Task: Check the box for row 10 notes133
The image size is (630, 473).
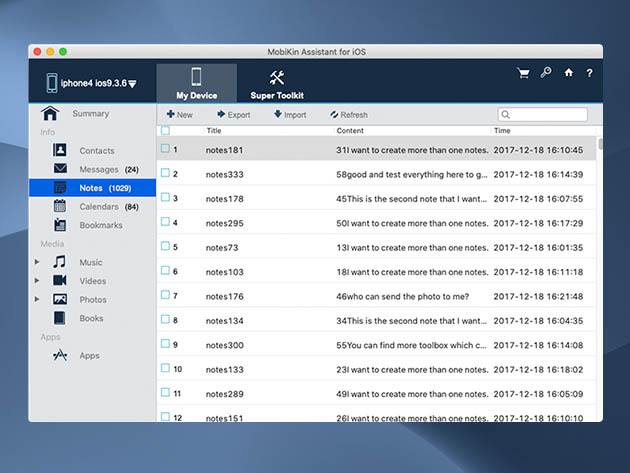Action: (165, 368)
